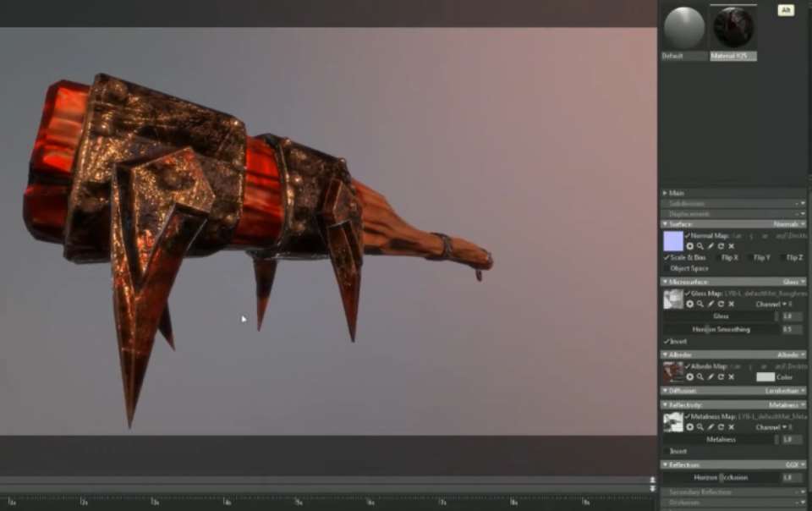The height and width of the screenshot is (511, 812).
Task: Open Occlusion model dropdown
Action: coord(801,503)
